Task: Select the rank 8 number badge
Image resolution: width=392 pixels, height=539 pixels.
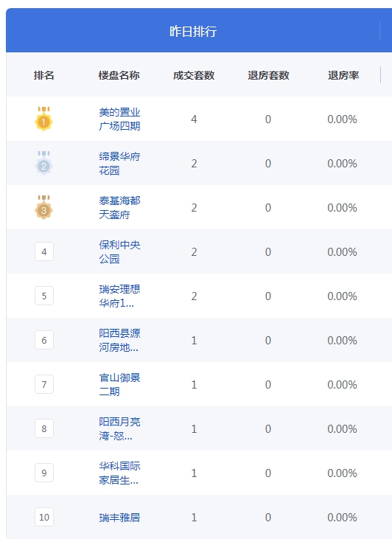Action: 44,428
